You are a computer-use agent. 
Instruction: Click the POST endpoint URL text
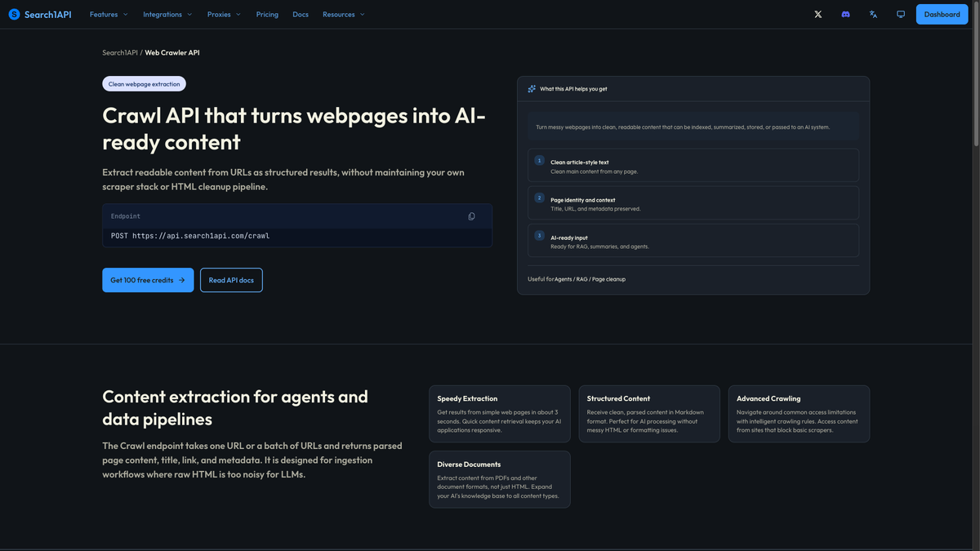coord(190,236)
